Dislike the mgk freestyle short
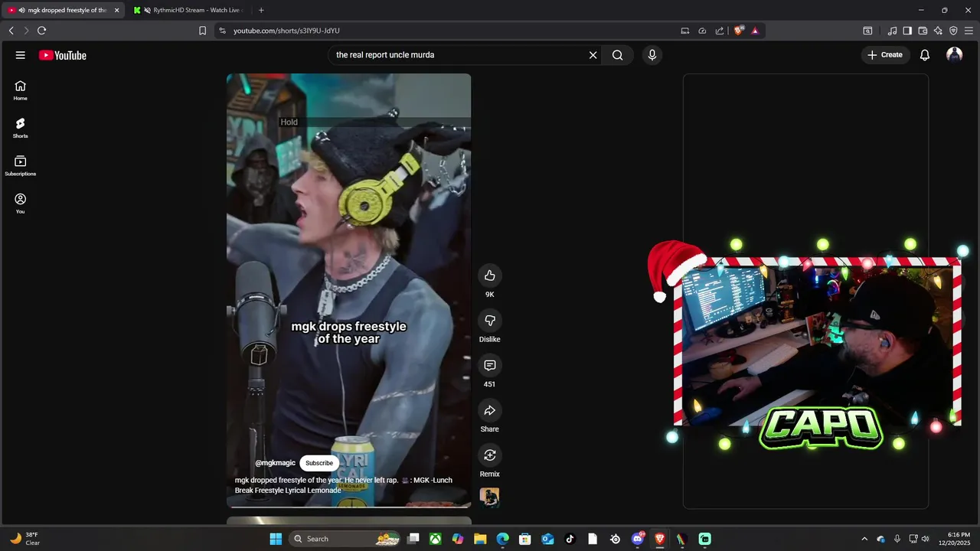This screenshot has width=980, height=551. 490,321
